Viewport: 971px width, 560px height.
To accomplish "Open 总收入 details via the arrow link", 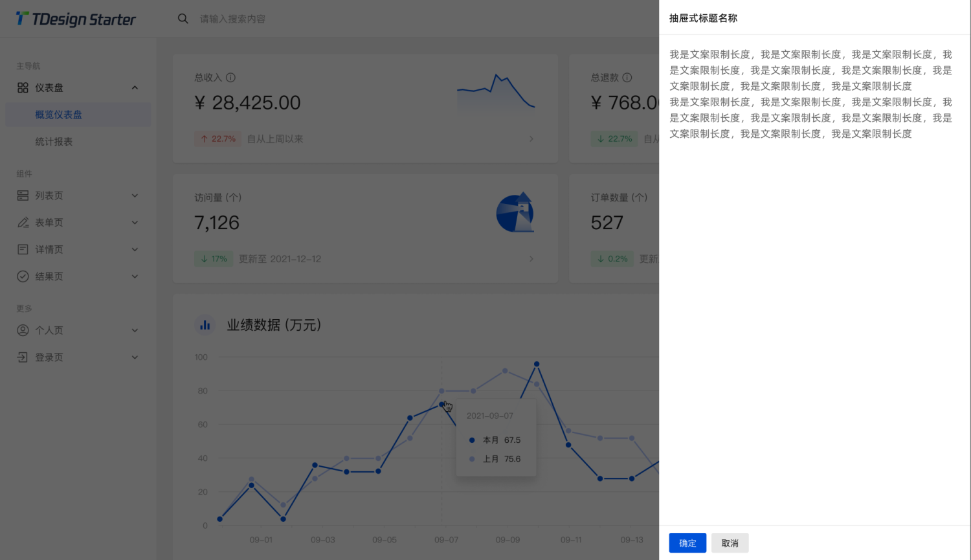I will click(x=531, y=139).
